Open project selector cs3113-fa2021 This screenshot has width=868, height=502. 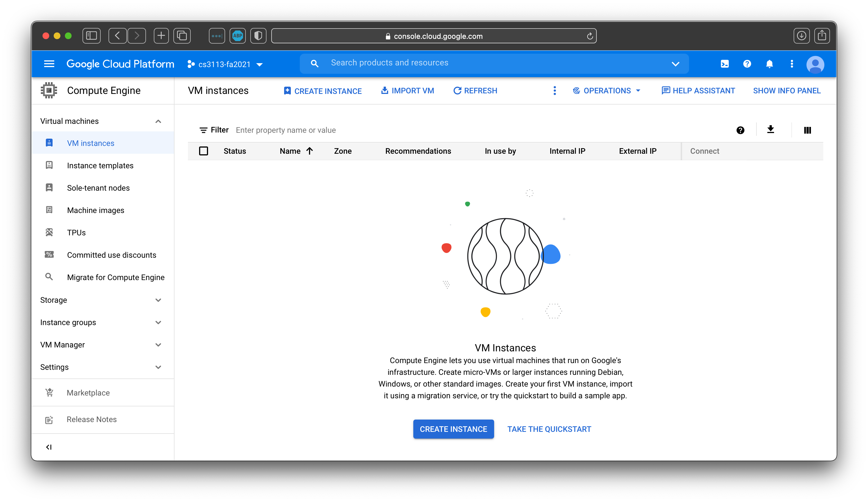(x=225, y=64)
